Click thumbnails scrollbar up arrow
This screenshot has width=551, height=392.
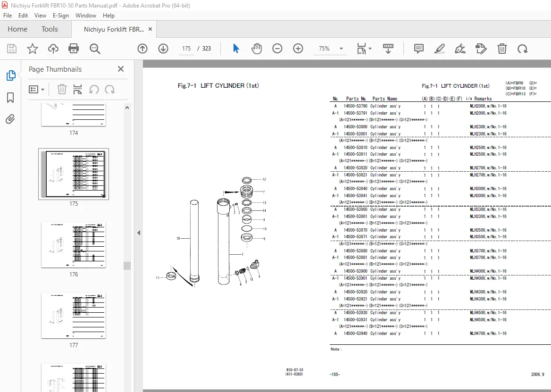click(x=127, y=108)
